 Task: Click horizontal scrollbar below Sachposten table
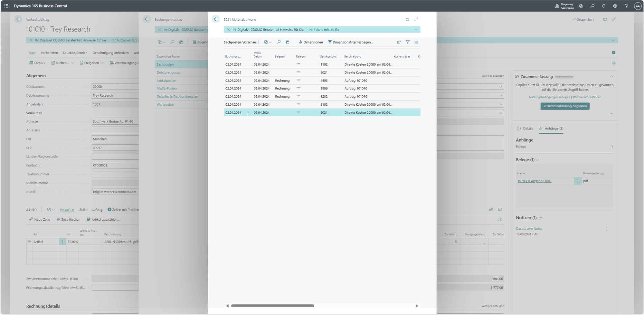tap(272, 306)
